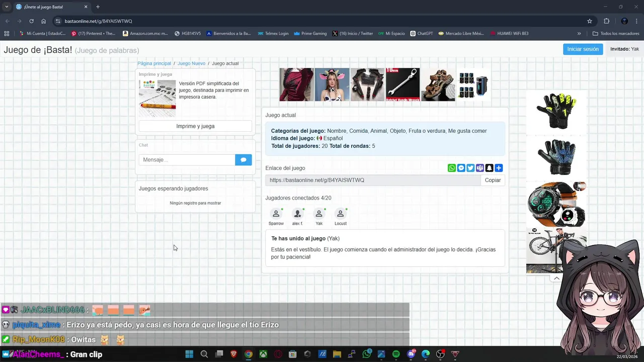
Task: Share game link via Messenger icon
Action: pyautogui.click(x=461, y=168)
